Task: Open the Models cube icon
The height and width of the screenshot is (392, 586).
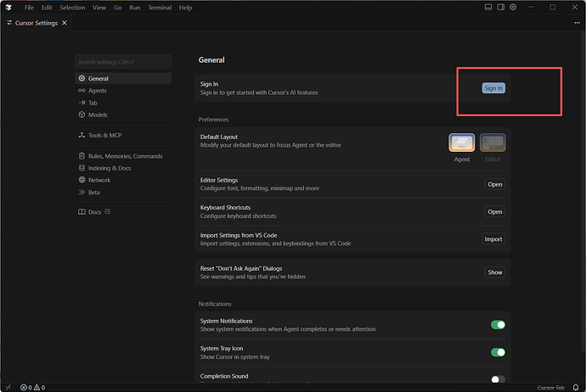Action: coord(82,115)
